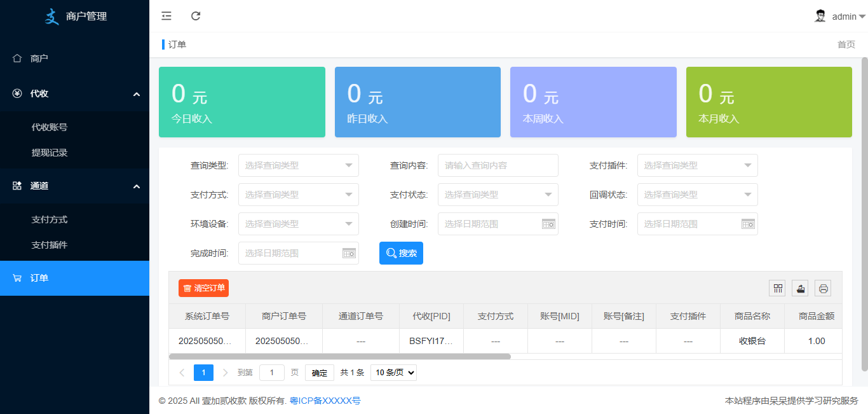Open 创建时间 calendar picker icon
The width and height of the screenshot is (868, 414).
[548, 224]
